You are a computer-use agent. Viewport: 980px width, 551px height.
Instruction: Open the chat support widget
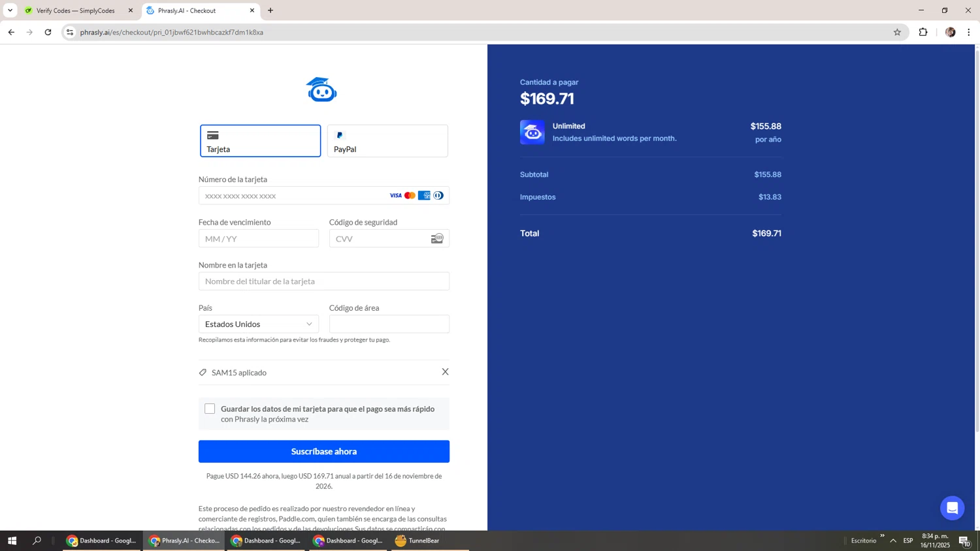pyautogui.click(x=952, y=508)
